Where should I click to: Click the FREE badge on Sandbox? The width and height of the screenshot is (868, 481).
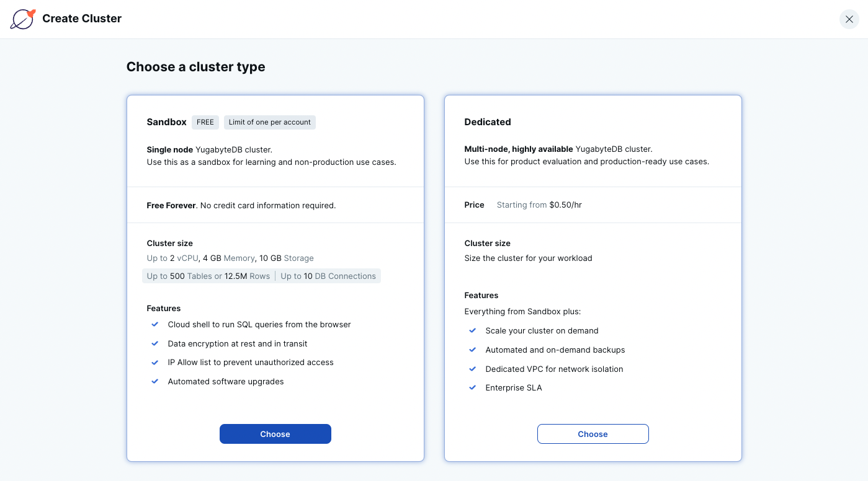tap(205, 122)
